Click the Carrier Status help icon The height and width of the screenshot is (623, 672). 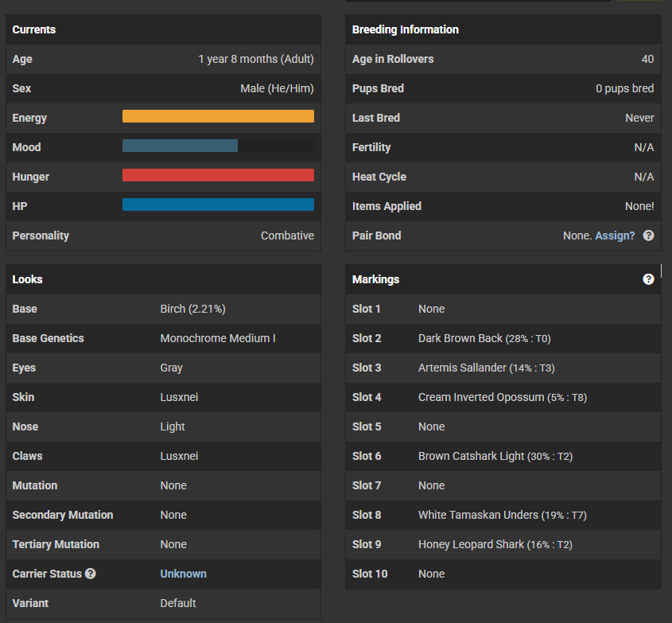pos(91,574)
